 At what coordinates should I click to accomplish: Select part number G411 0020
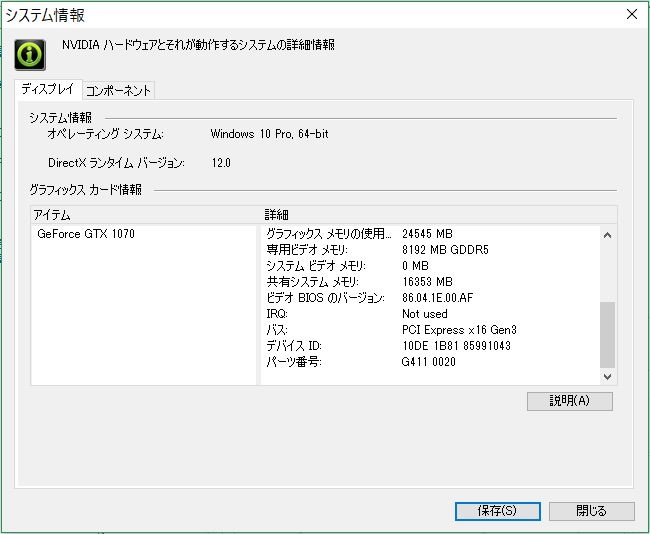click(x=429, y=362)
